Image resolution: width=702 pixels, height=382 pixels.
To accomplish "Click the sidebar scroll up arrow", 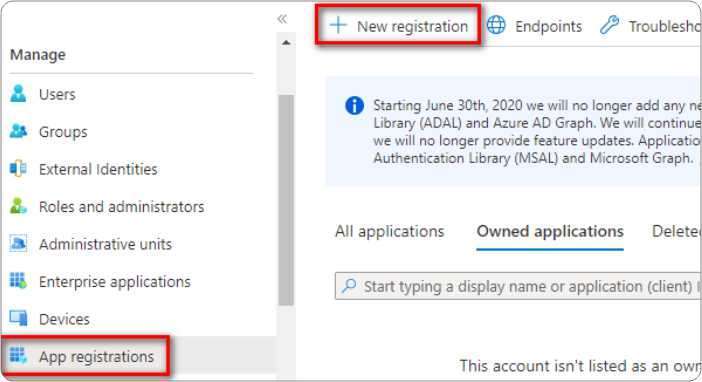I will (286, 43).
